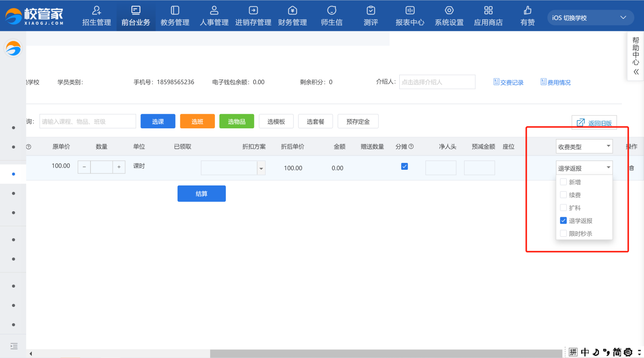Viewport: 644px width, 358px height.
Task: Open 费用情况 link
Action: 555,82
